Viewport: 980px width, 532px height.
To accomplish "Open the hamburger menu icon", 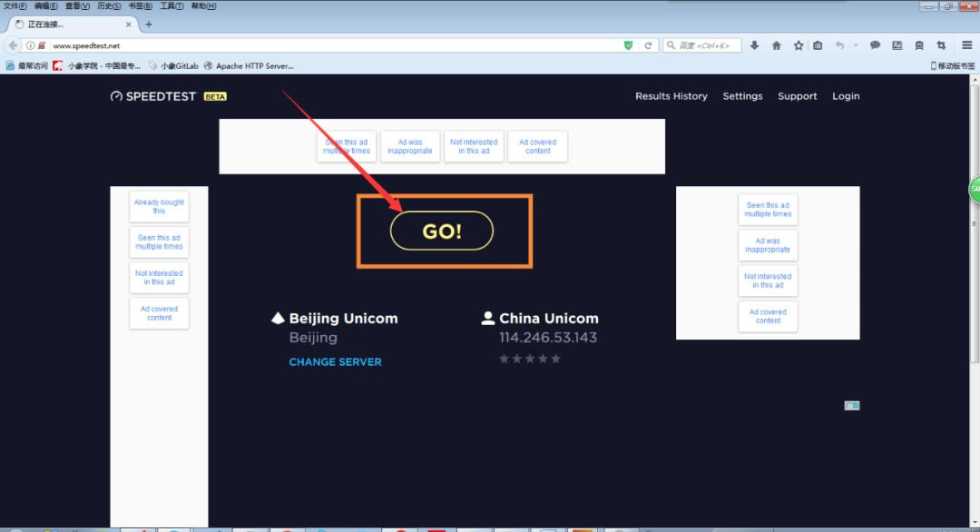I will click(x=967, y=45).
